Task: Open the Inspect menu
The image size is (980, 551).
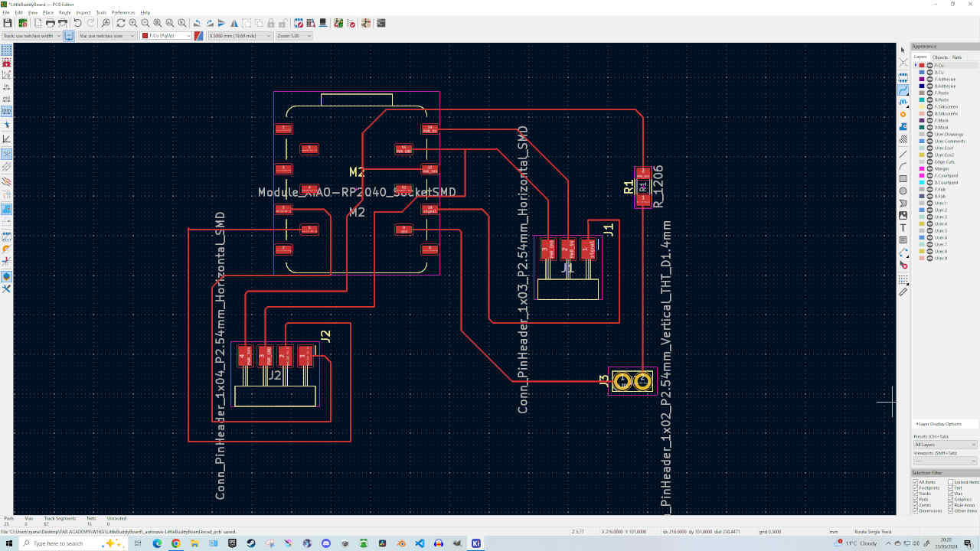Action: pos(83,13)
